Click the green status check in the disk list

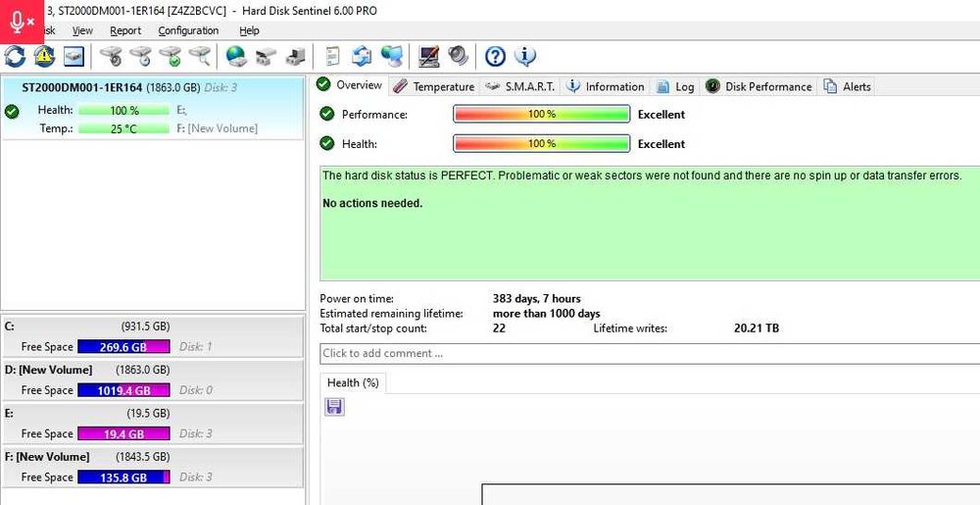pyautogui.click(x=11, y=111)
